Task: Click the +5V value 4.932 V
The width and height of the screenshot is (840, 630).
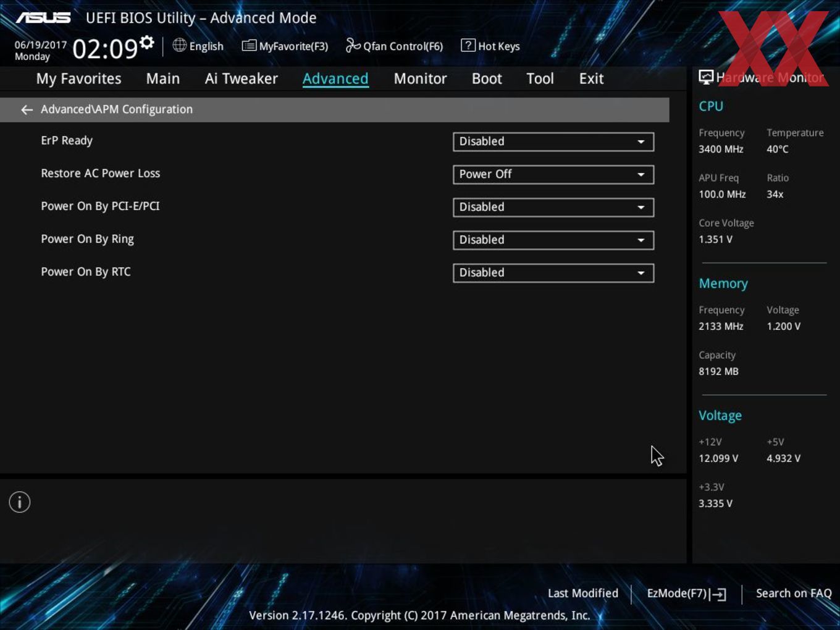Action: coord(783,458)
